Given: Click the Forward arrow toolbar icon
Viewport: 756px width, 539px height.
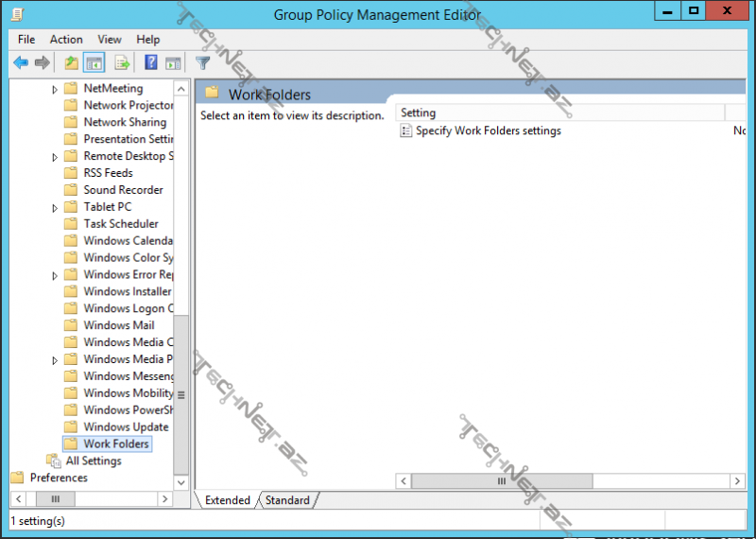Looking at the screenshot, I should 42,63.
